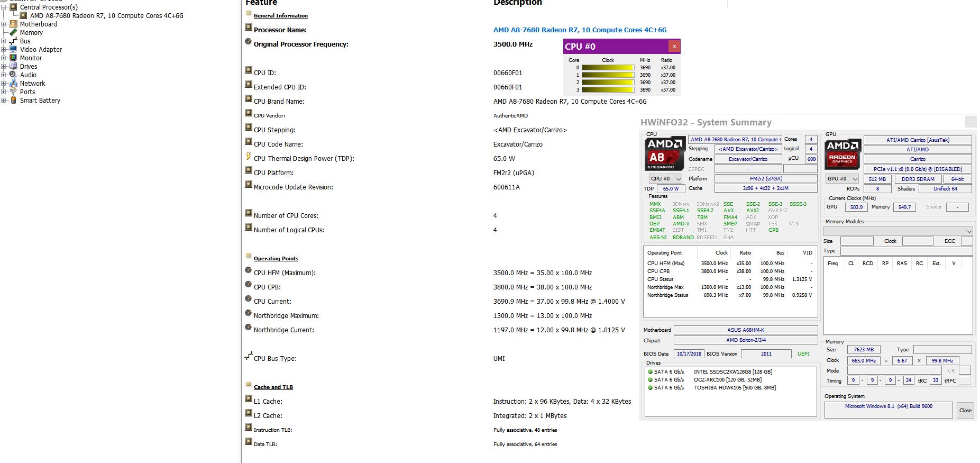Click the Core 3 clock bar
Image resolution: width=980 pixels, height=463 pixels.
coord(608,90)
